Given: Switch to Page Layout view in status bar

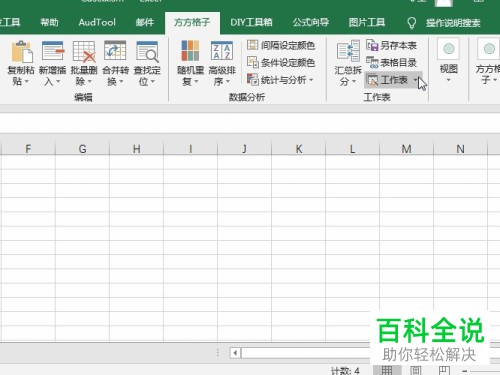Looking at the screenshot, I should 416,370.
